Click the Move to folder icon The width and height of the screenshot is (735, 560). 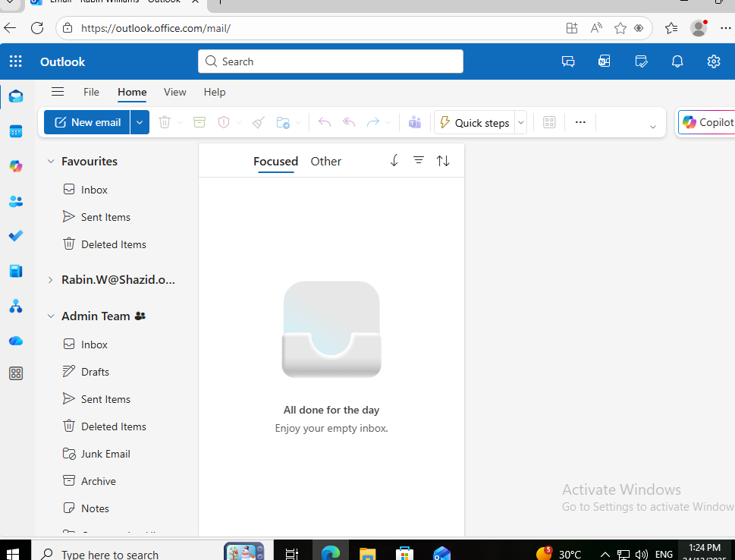283,122
